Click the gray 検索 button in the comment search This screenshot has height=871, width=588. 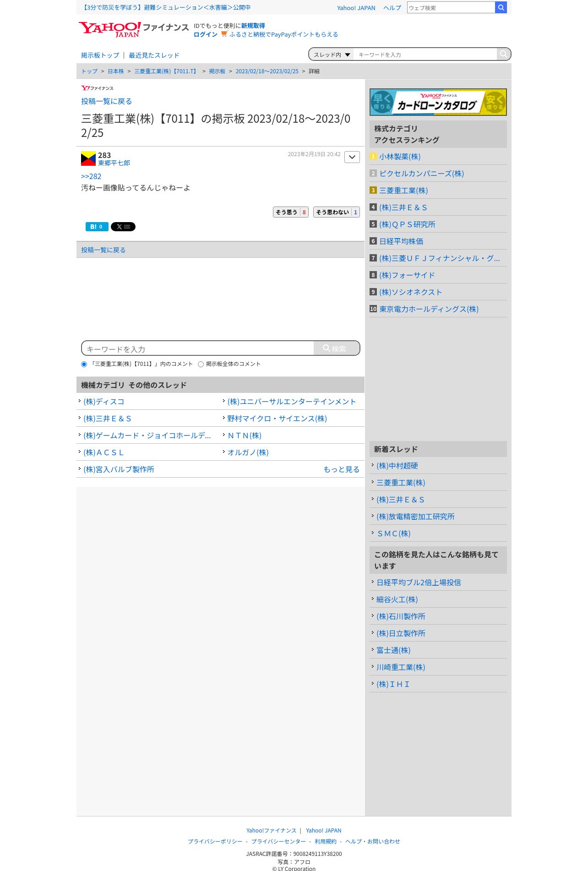pos(337,348)
